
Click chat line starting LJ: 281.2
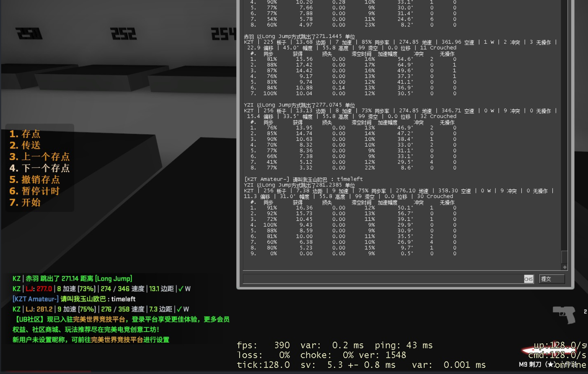pyautogui.click(x=101, y=309)
